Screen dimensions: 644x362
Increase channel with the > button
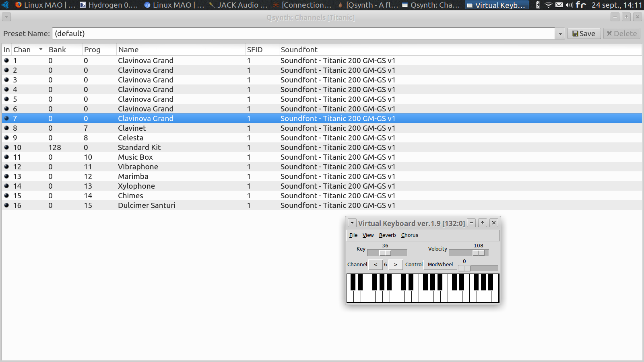click(x=396, y=264)
